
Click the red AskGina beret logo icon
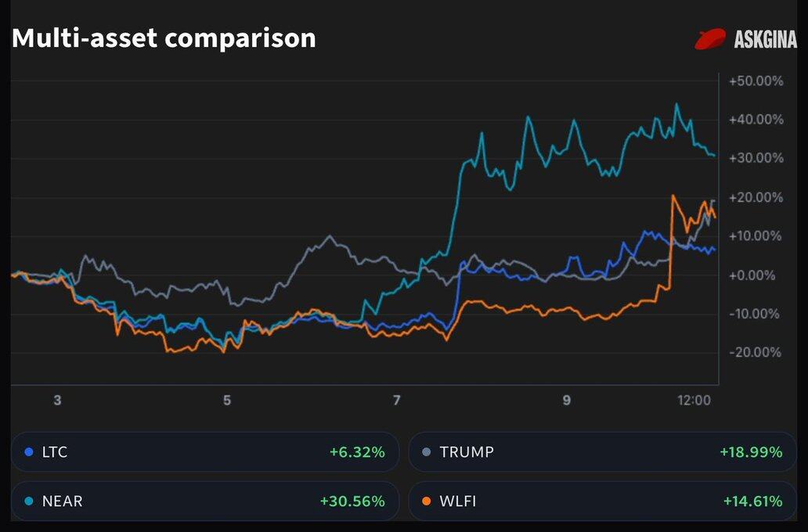[x=711, y=39]
